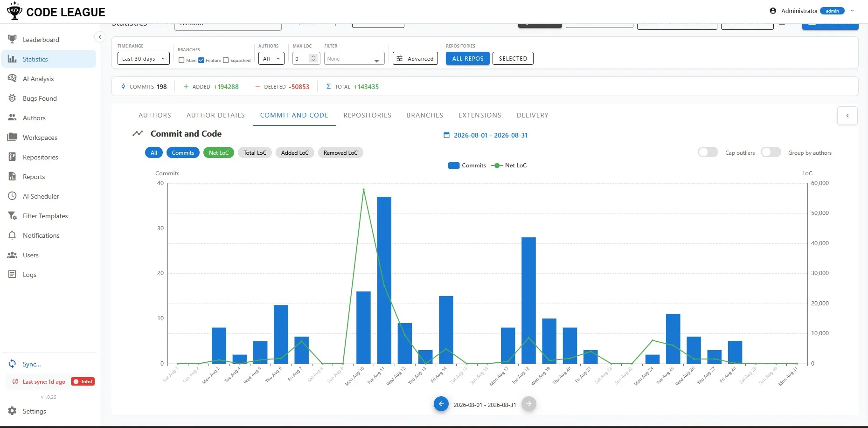Open the Leaderboard trophy icon
The width and height of the screenshot is (868, 428).
click(13, 39)
